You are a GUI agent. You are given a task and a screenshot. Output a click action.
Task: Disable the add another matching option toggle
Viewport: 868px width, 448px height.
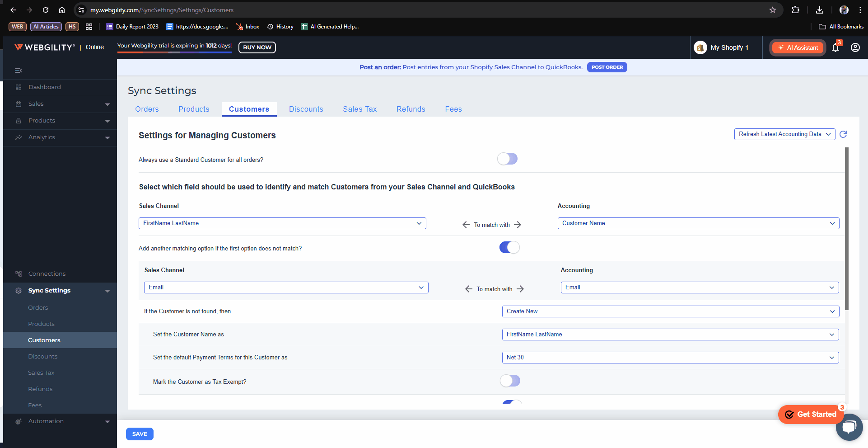coord(509,248)
